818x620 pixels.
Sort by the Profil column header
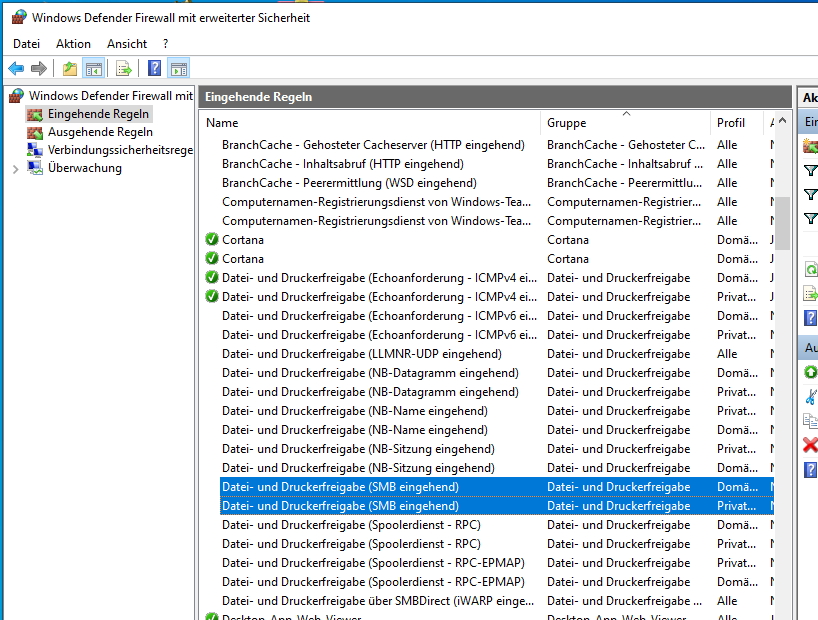point(736,123)
